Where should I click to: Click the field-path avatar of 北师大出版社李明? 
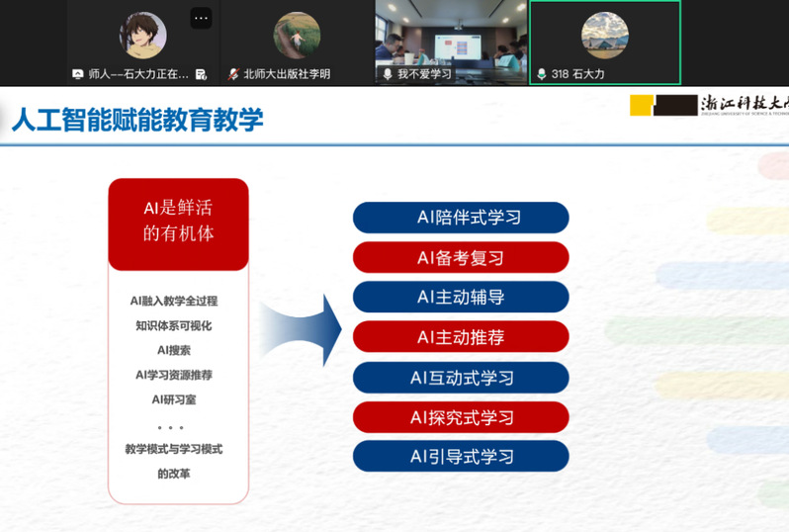coord(297,36)
